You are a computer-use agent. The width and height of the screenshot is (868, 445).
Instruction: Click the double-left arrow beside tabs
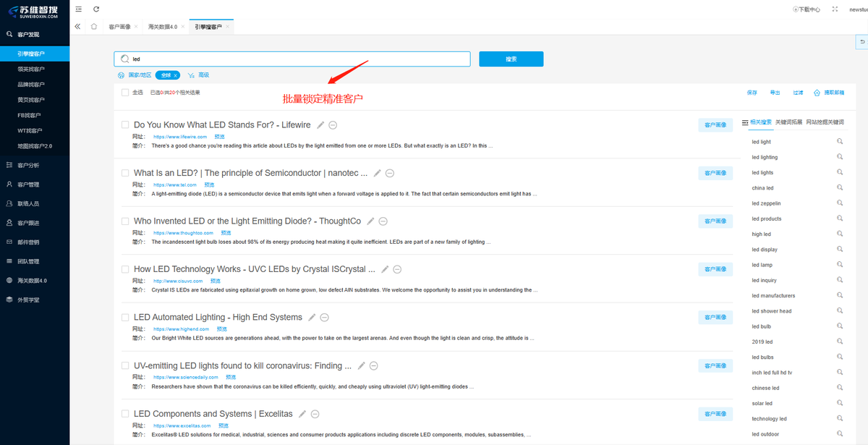point(78,27)
